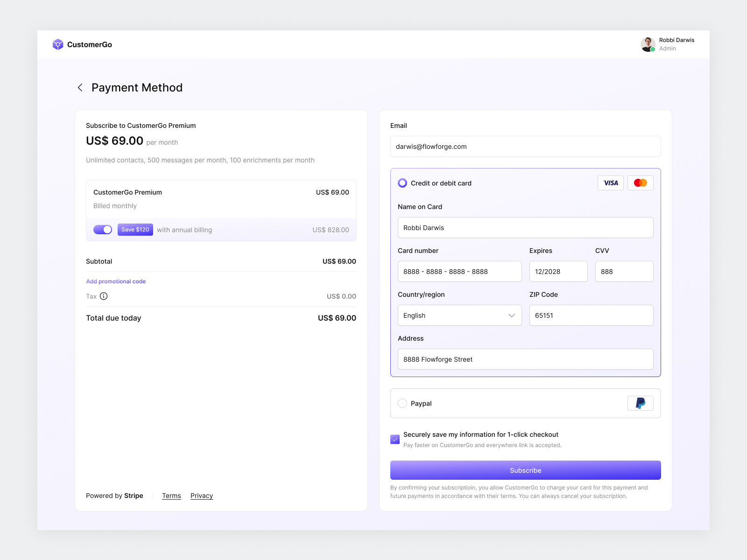Click the tax info icon
The image size is (747, 560).
click(104, 296)
